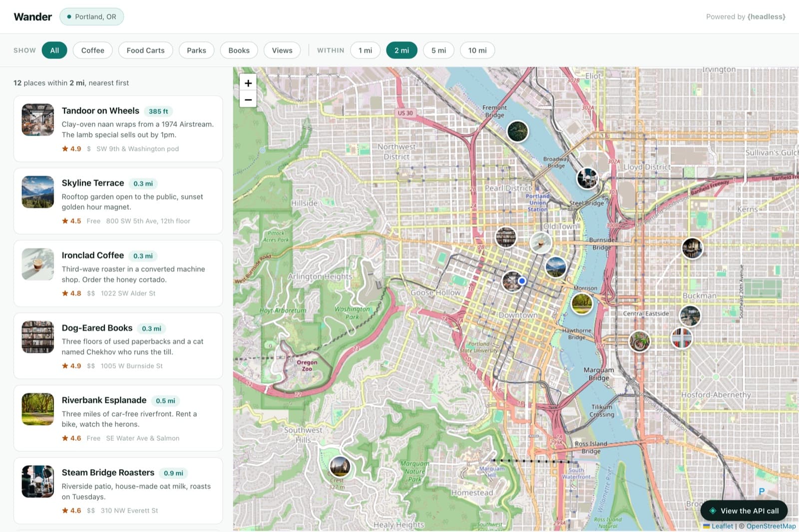Select the red bookshelf marker in Central Eastside

(x=682, y=338)
